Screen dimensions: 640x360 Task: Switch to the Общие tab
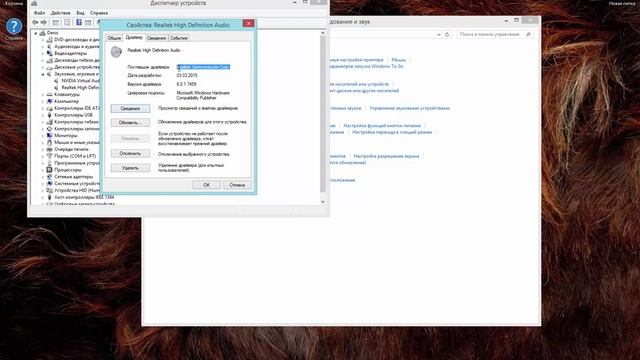[114, 38]
